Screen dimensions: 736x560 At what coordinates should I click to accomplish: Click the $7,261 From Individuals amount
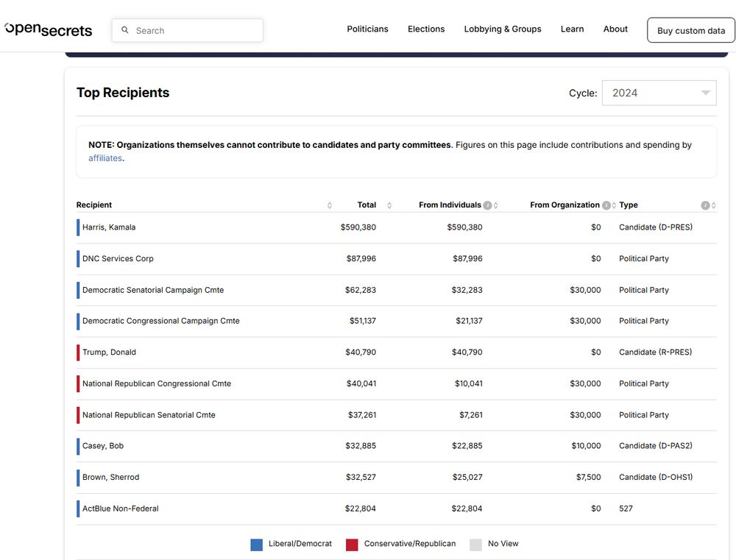pyautogui.click(x=471, y=415)
